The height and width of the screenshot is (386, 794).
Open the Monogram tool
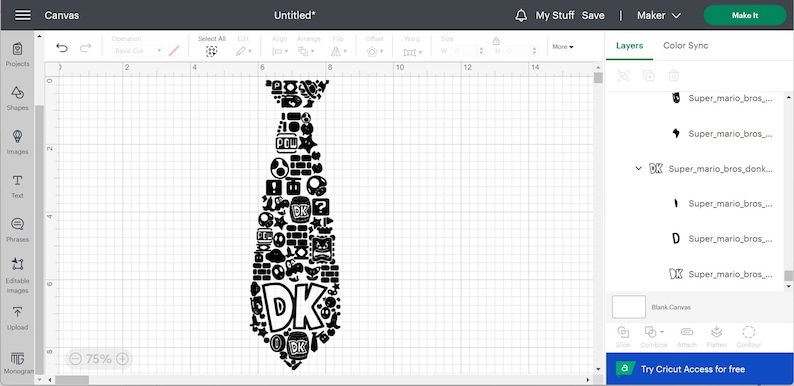pos(17,363)
